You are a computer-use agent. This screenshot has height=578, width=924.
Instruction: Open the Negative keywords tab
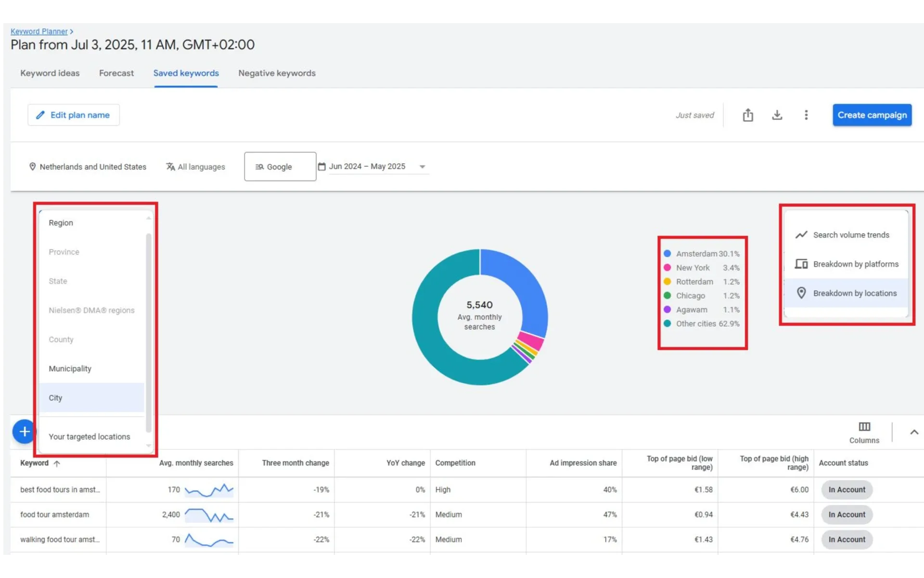(277, 73)
